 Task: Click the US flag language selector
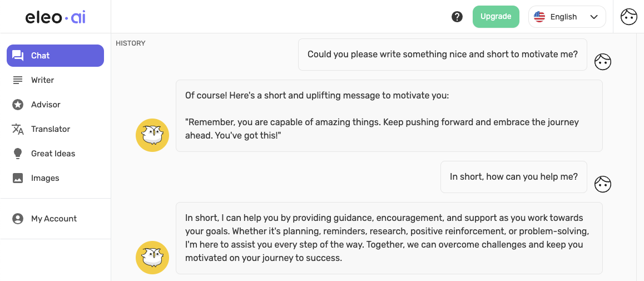(x=539, y=17)
